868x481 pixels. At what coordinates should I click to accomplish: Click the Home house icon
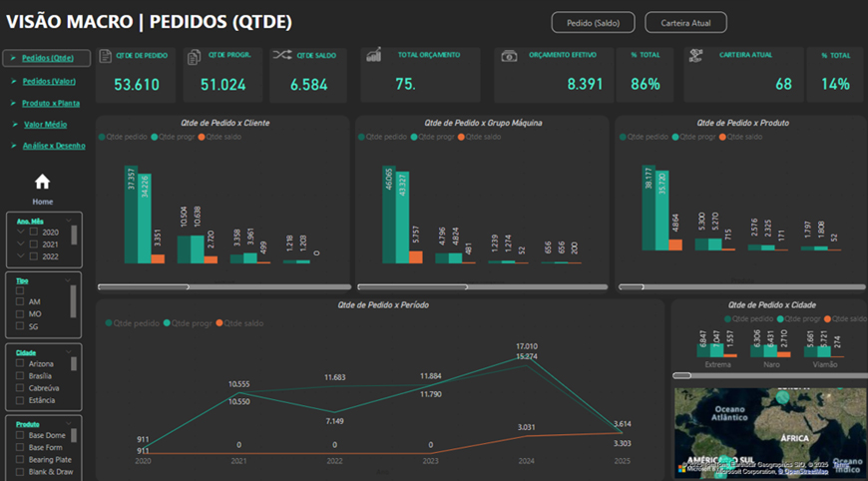[42, 182]
